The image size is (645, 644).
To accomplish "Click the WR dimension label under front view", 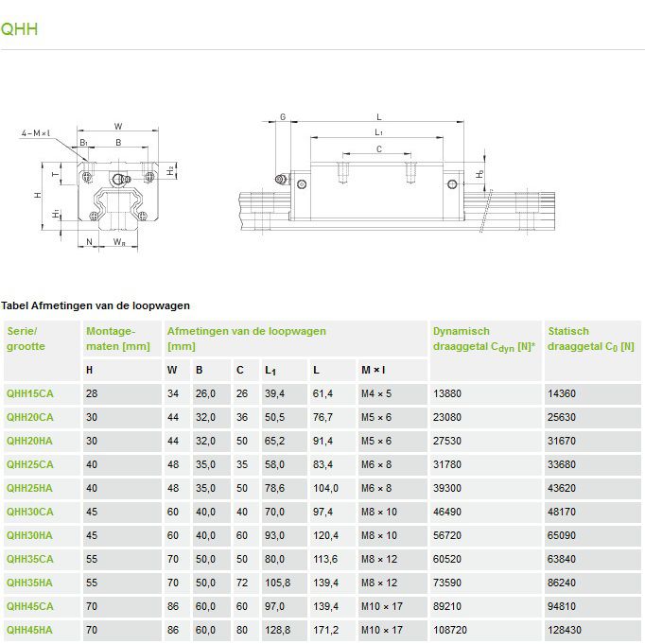I will [119, 243].
